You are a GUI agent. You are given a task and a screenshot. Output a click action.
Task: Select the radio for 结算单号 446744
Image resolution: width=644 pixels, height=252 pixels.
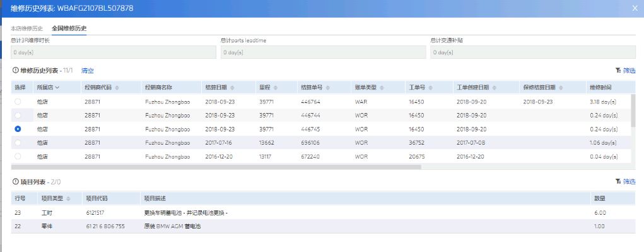pos(18,116)
